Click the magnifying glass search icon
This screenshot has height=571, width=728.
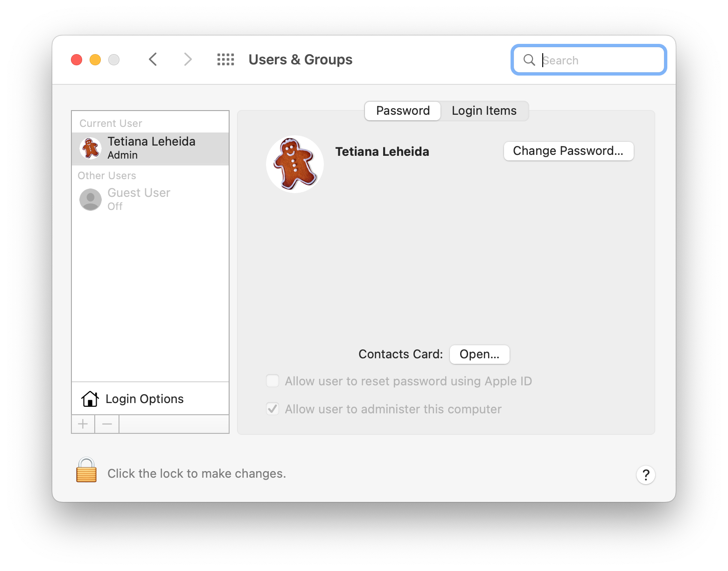[x=529, y=60]
